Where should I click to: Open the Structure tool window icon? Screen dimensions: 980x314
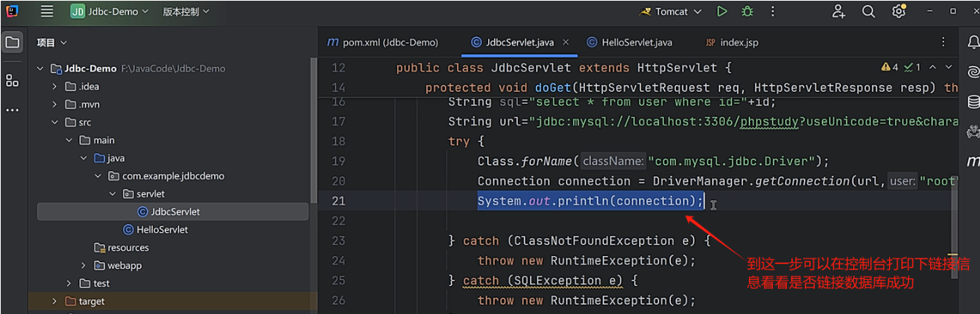(x=13, y=80)
